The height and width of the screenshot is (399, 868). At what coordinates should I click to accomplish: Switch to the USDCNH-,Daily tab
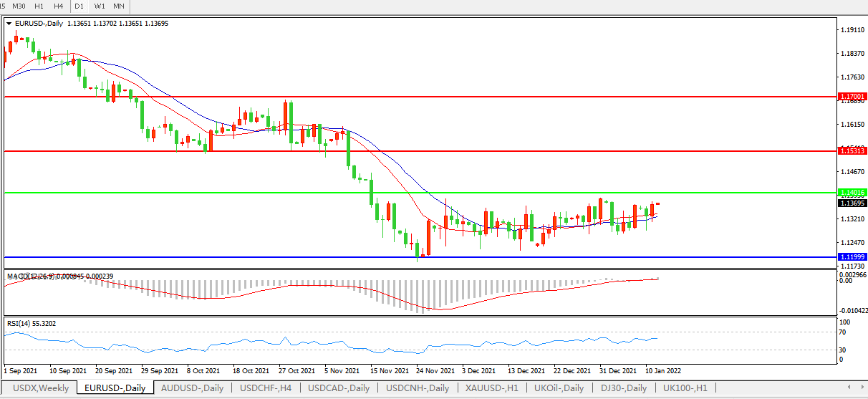(418, 388)
